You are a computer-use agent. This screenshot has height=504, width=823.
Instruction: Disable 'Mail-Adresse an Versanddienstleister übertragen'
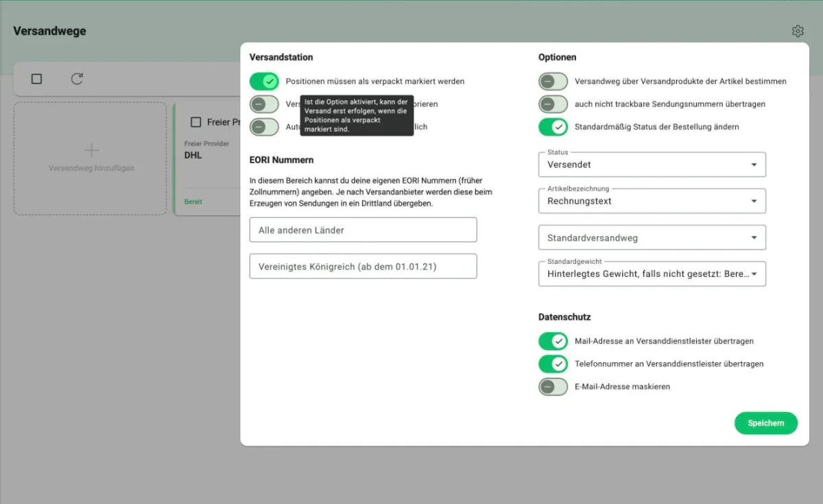click(553, 341)
